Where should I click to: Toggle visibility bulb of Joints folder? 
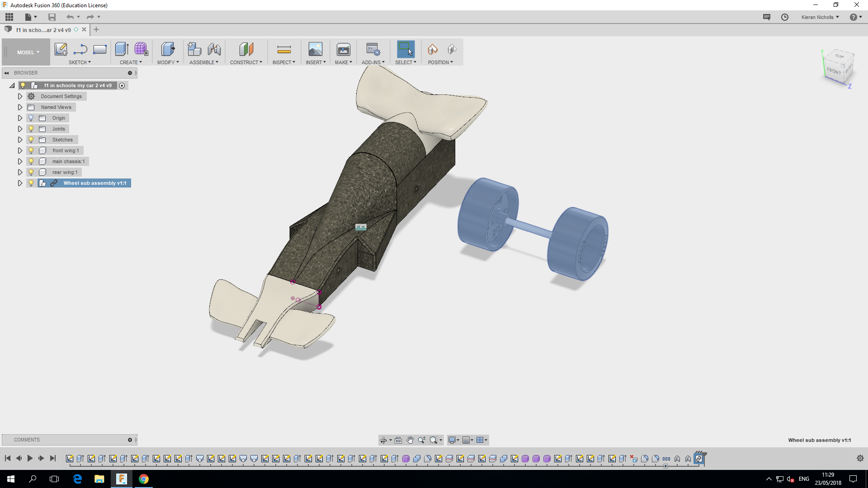click(31, 129)
